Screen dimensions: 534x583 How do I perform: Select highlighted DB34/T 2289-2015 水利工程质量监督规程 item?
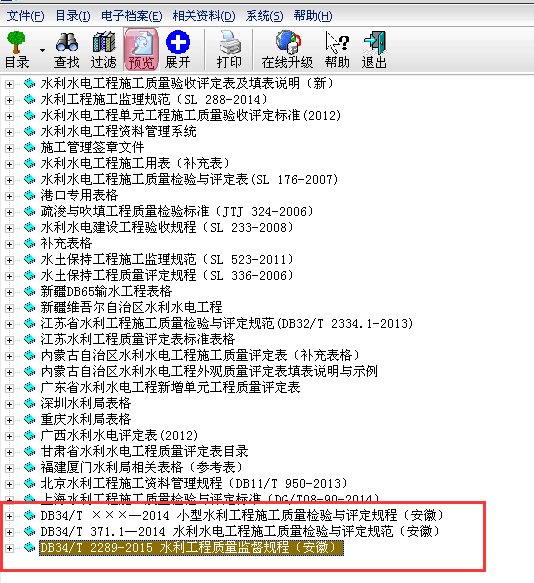191,548
